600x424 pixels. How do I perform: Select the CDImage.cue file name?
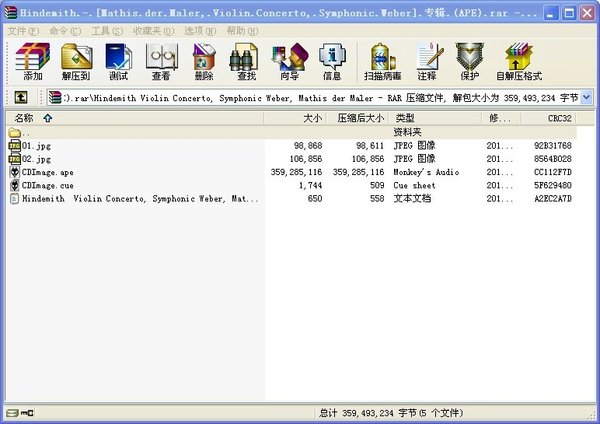click(47, 186)
